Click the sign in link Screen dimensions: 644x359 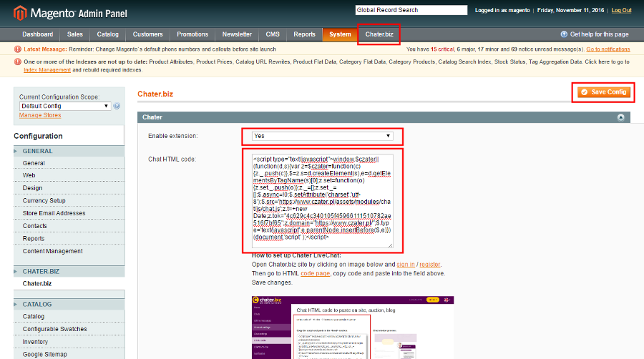pos(406,265)
